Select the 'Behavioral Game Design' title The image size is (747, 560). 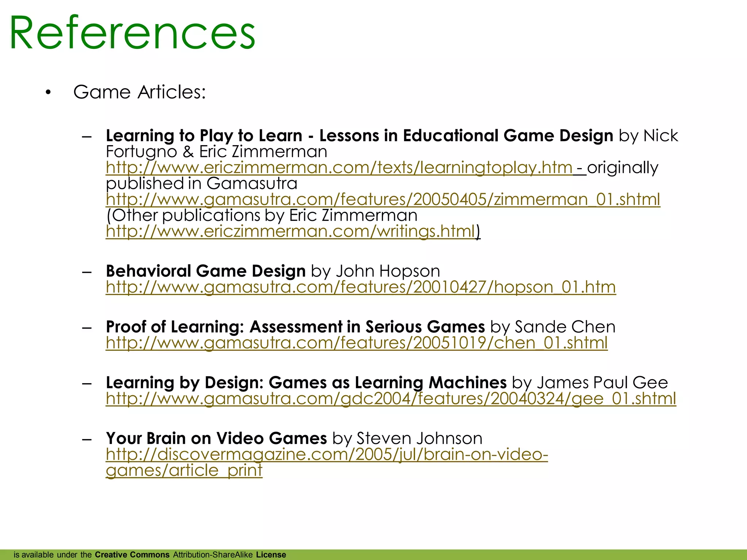click(206, 271)
